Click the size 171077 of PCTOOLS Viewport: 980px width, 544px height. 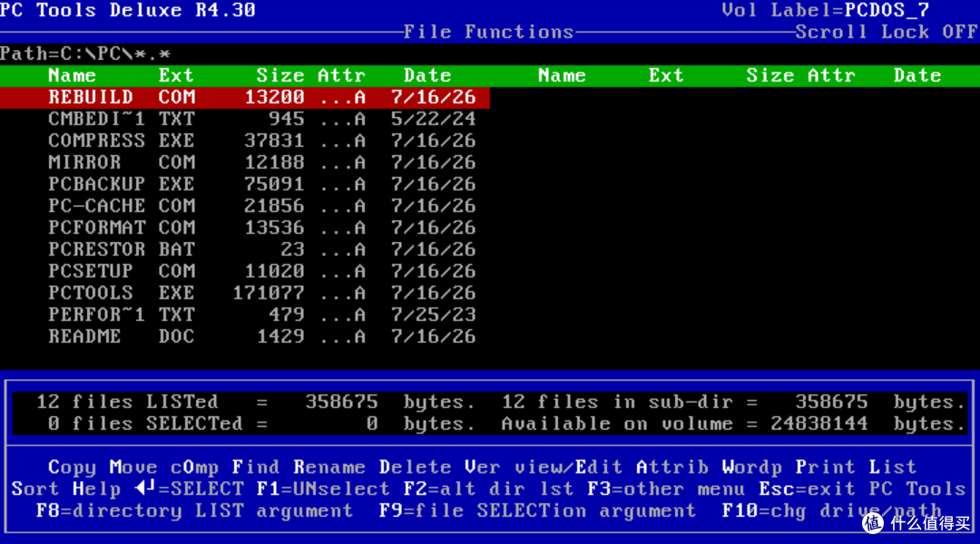268,294
